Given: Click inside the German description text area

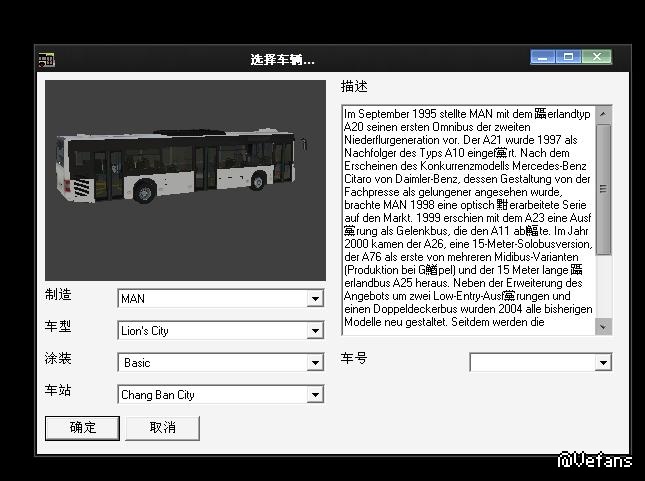Looking at the screenshot, I should [x=468, y=218].
